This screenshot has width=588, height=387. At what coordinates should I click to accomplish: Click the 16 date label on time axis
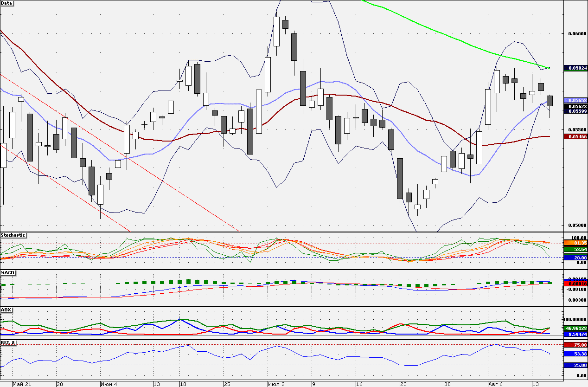click(x=359, y=384)
